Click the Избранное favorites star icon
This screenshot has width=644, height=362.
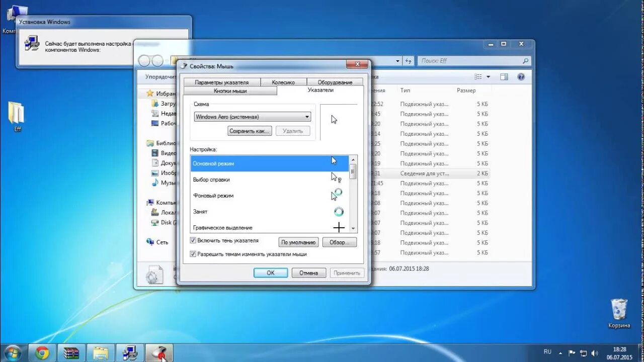[x=149, y=94]
